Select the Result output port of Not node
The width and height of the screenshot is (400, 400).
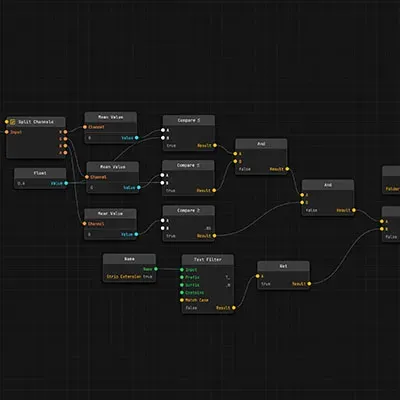[x=309, y=284]
